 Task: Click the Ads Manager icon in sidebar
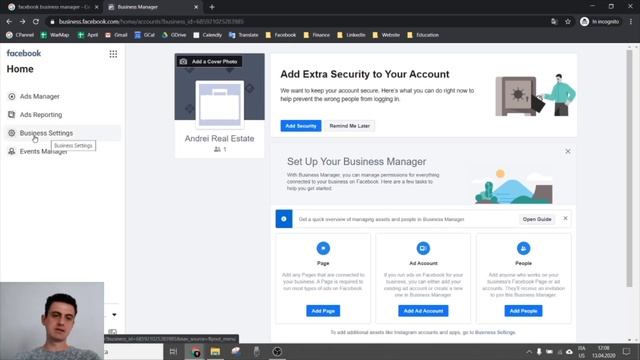point(12,96)
